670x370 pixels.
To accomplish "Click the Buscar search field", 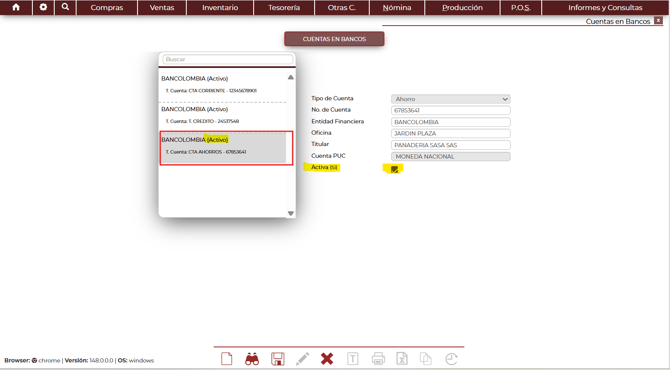I will pyautogui.click(x=228, y=59).
